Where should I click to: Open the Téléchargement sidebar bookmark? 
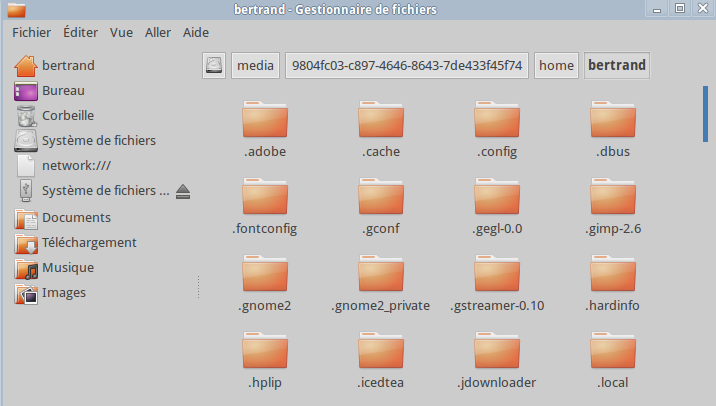(x=88, y=242)
